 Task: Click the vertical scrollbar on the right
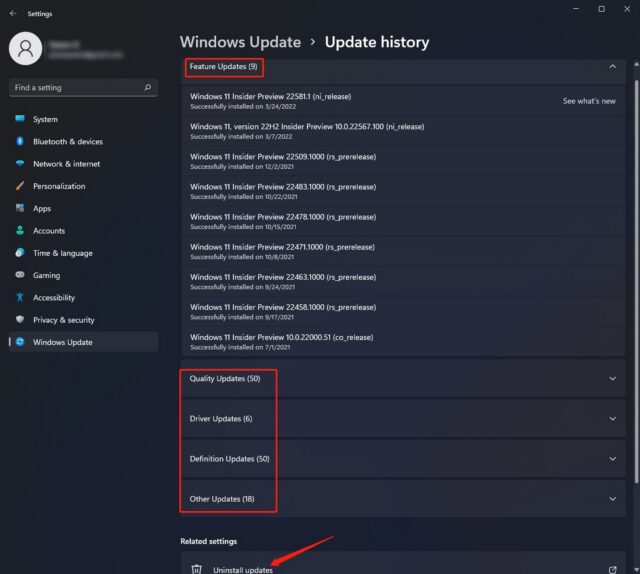pyautogui.click(x=636, y=282)
